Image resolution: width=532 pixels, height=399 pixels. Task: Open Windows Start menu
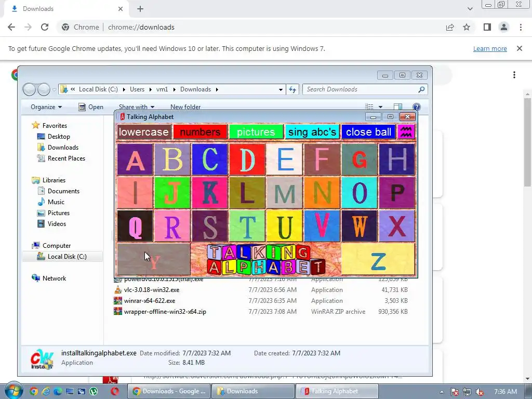tap(13, 391)
